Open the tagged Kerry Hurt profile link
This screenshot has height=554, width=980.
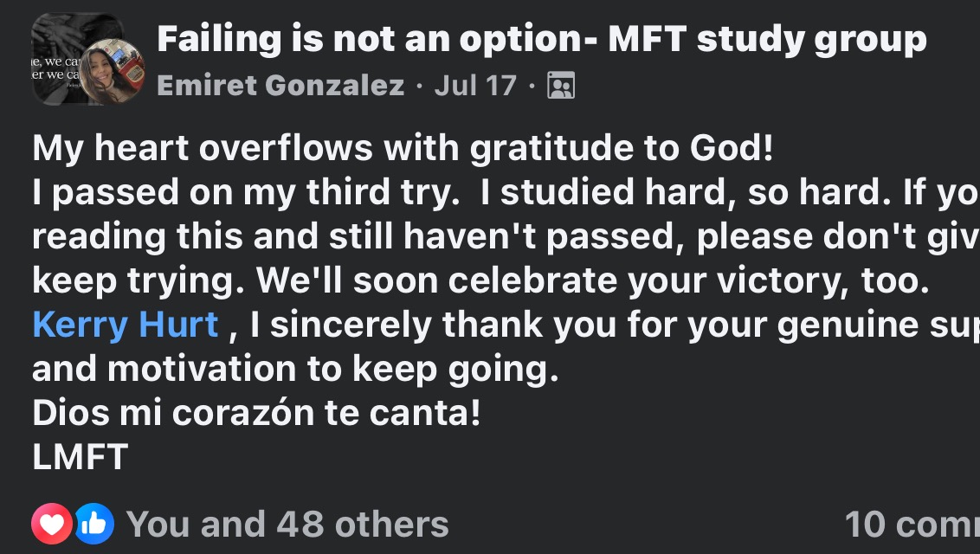click(126, 325)
